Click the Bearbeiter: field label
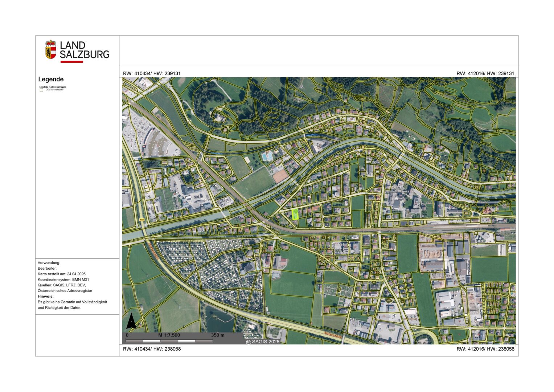This screenshot has width=554, height=392. (x=47, y=268)
